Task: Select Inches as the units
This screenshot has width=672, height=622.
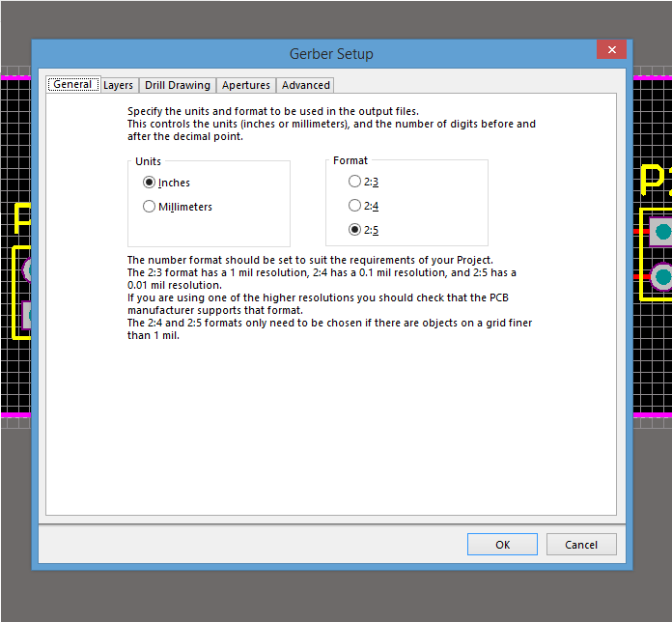Action: 149,183
